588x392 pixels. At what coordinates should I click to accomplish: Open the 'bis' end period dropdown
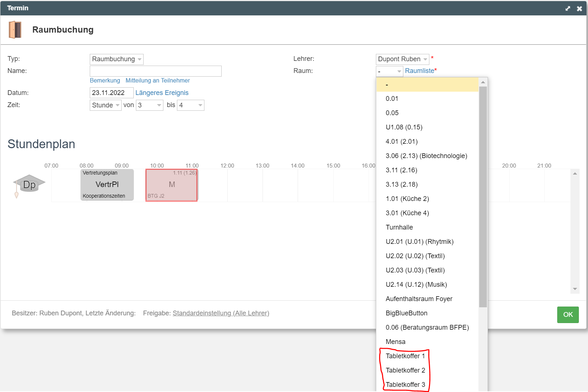point(191,105)
